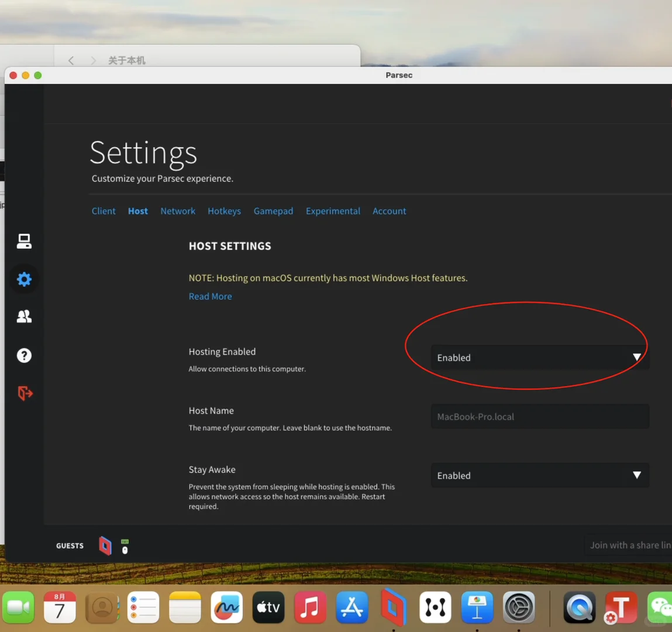This screenshot has width=672, height=632.
Task: Open System Settings from the Dock
Action: [519, 607]
